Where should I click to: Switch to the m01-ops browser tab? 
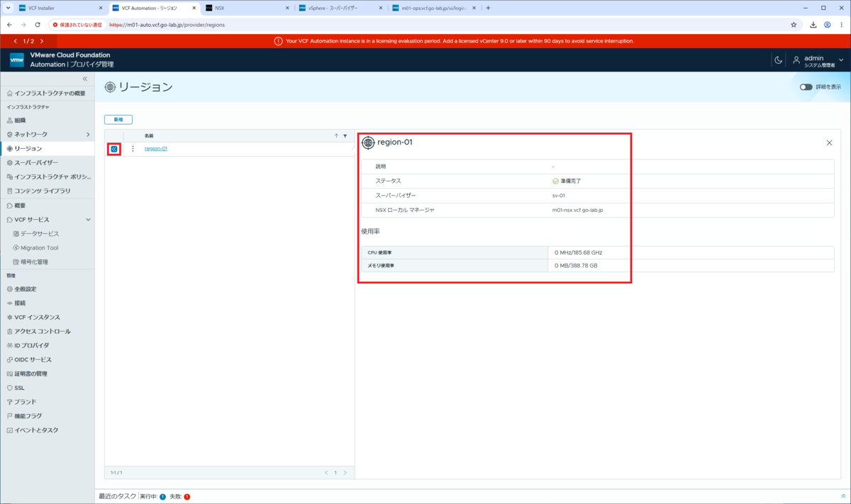click(433, 8)
